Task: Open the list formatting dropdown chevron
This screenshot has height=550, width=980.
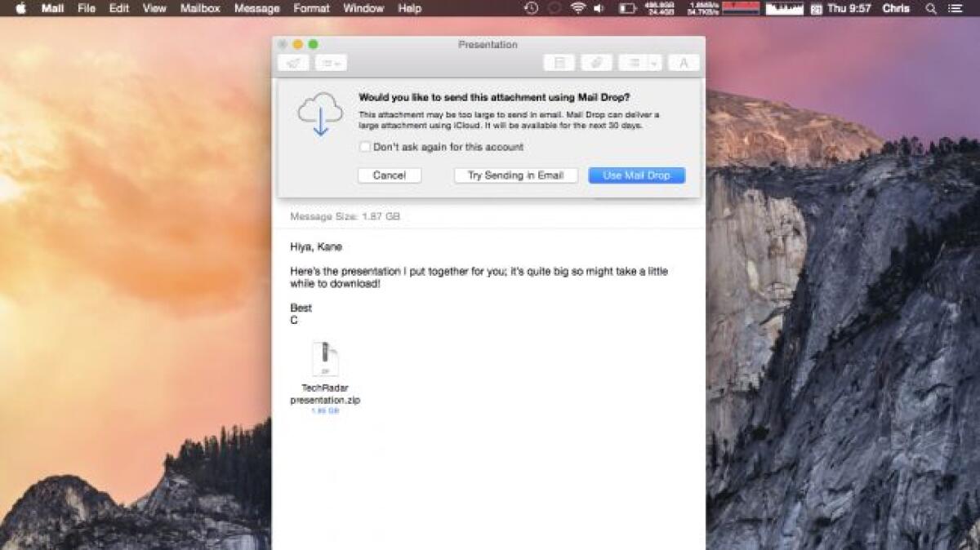Action: 653,63
